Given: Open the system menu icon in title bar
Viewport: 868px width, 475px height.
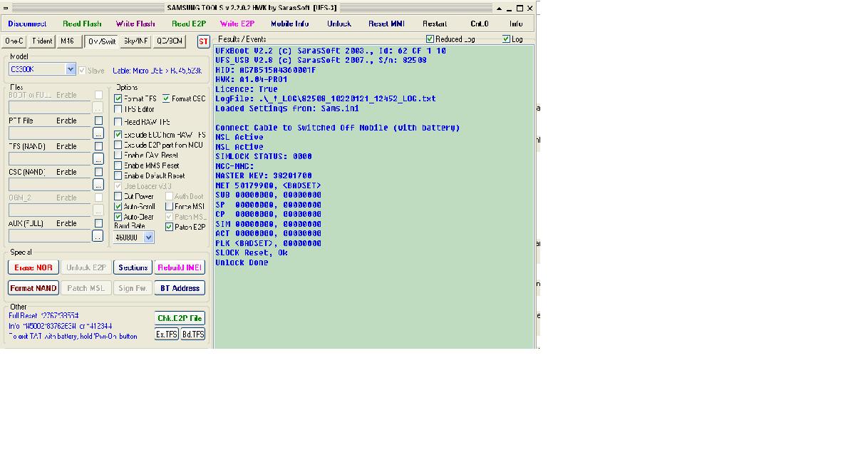Looking at the screenshot, I should pyautogui.click(x=6, y=8).
